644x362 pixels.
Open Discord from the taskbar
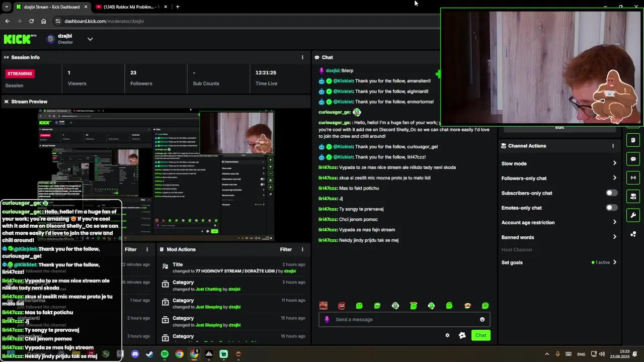tap(135, 354)
